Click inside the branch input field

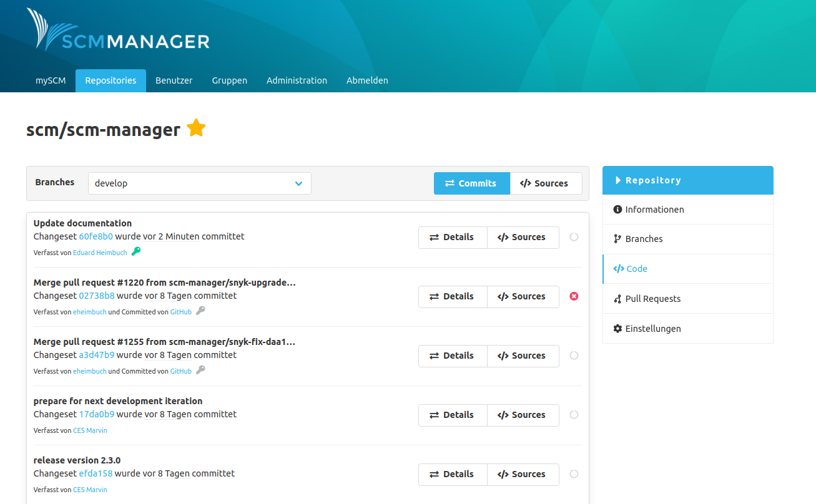pyautogui.click(x=187, y=183)
